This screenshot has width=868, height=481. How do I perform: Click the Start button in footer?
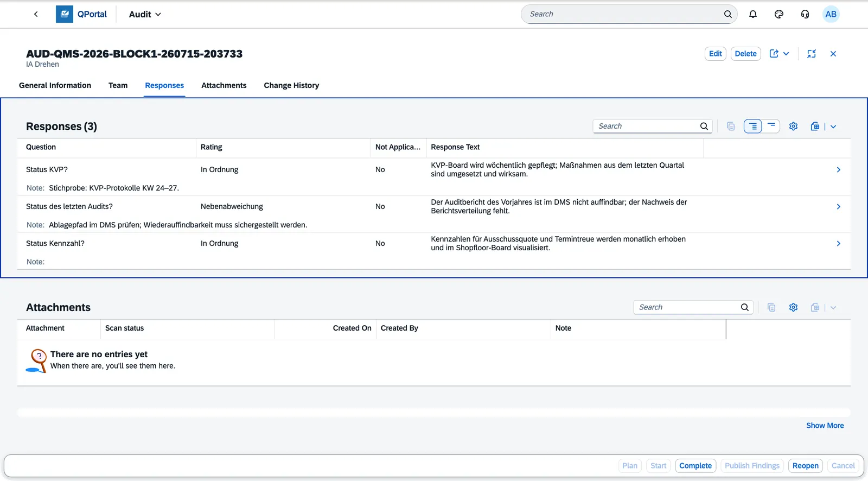point(658,466)
